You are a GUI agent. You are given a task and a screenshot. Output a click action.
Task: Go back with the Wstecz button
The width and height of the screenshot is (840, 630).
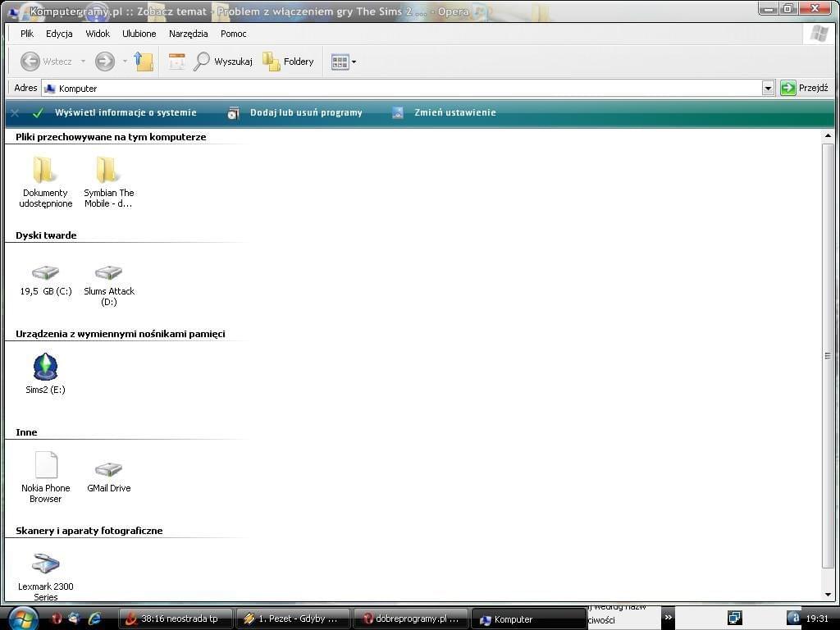[46, 62]
